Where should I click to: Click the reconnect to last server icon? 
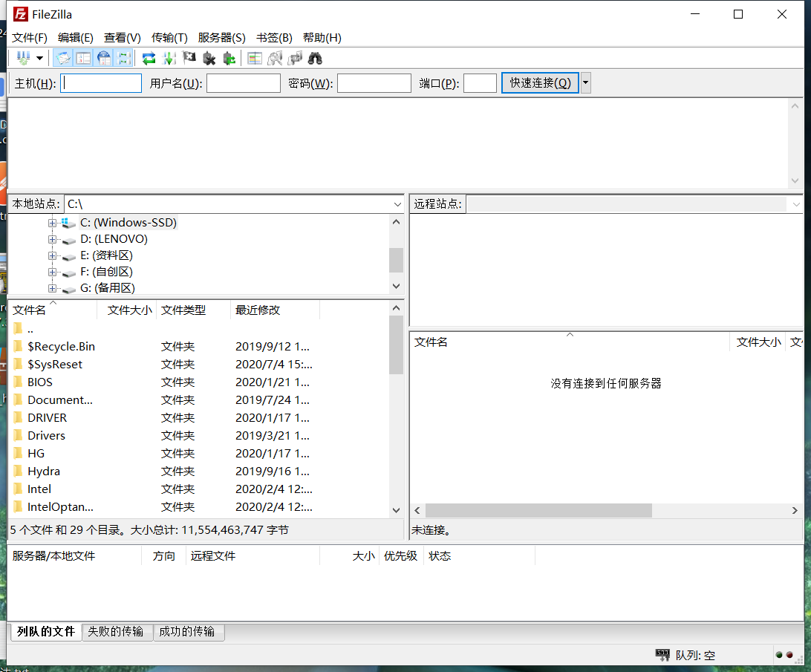(x=229, y=58)
